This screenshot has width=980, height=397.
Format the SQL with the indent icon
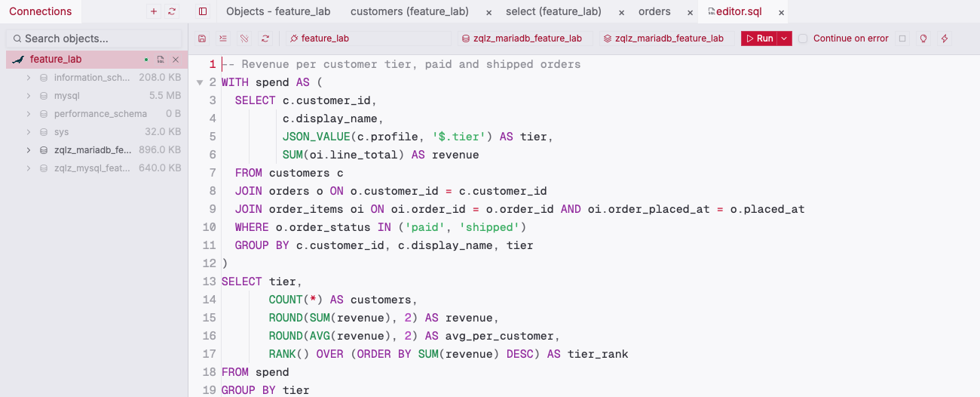222,38
